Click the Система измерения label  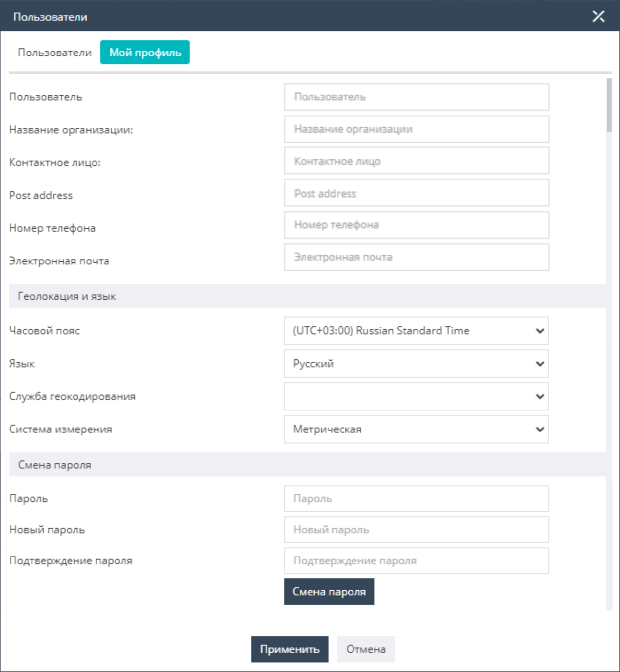60,429
